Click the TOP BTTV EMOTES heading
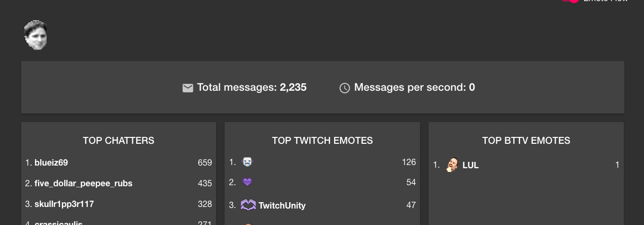 (526, 141)
